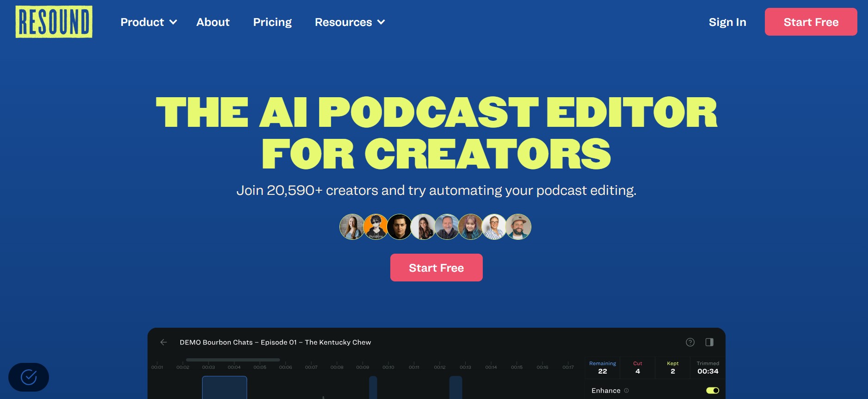
Task: Click the Cut 4 counter
Action: click(x=638, y=368)
